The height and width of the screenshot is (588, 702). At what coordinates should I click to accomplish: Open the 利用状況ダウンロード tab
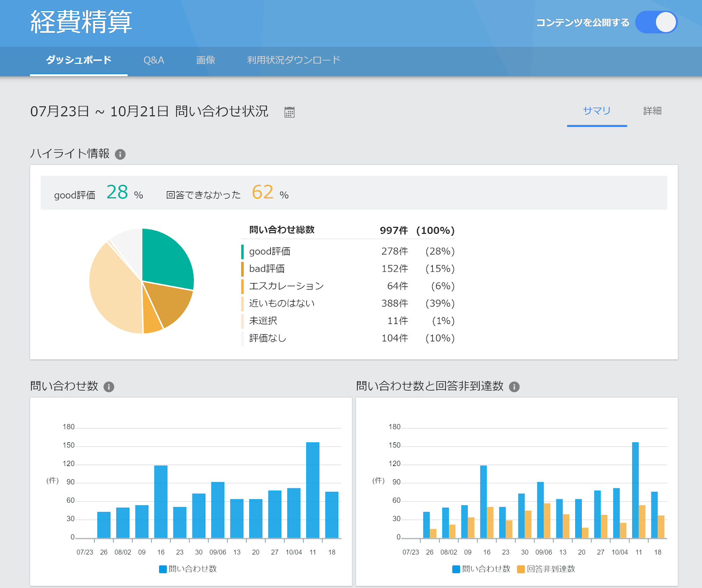294,60
